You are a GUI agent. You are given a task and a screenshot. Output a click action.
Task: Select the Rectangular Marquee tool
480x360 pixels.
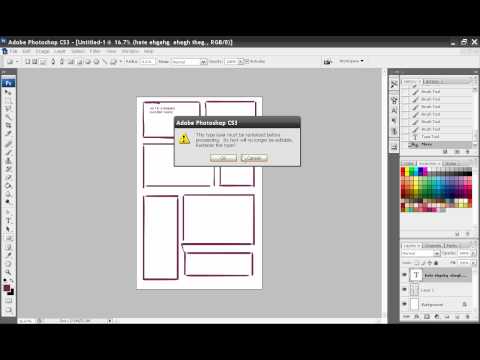(9, 100)
